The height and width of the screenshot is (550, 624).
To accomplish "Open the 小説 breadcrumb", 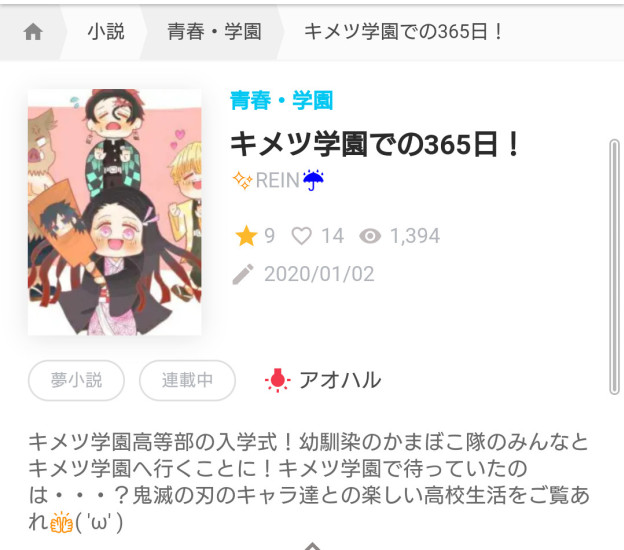I will [106, 31].
